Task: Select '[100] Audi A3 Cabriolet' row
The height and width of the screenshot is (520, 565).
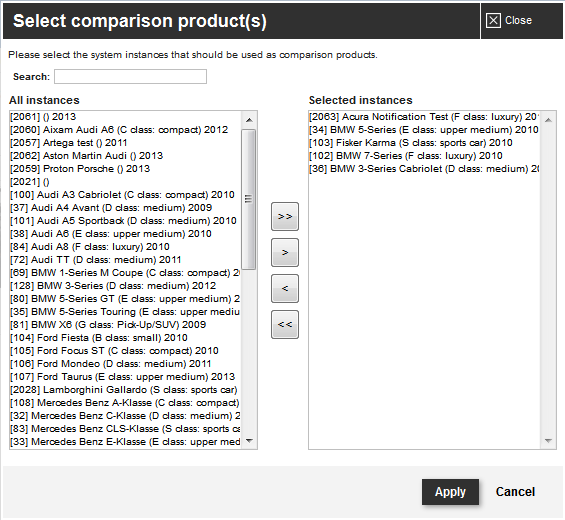Action: point(125,195)
